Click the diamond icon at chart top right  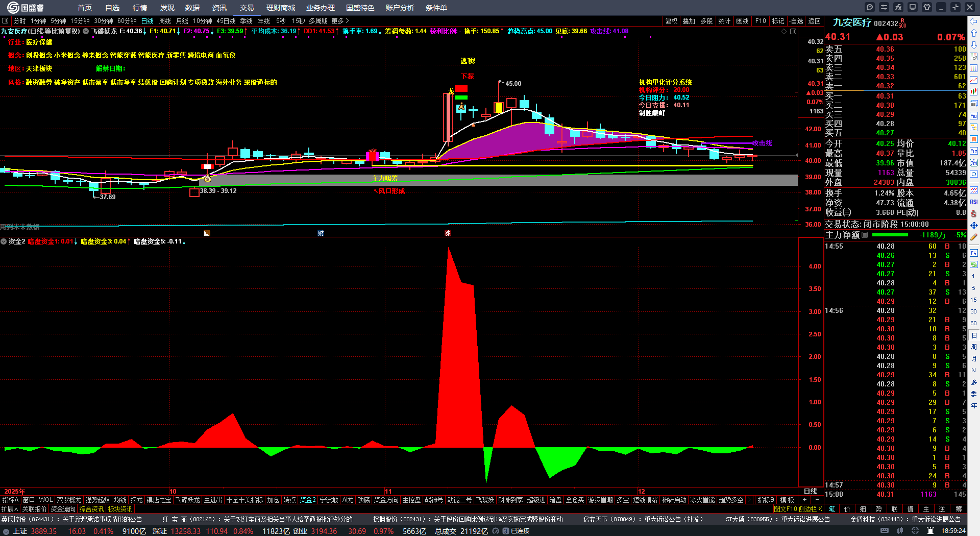point(784,31)
